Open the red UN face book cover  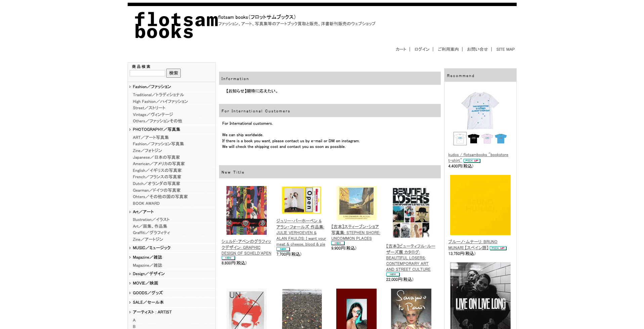coord(246,309)
